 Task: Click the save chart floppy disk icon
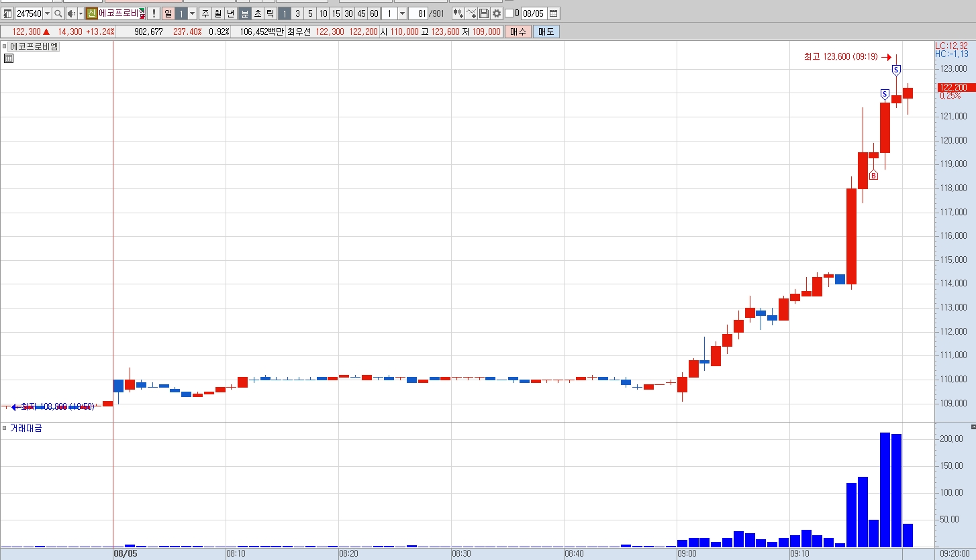pos(484,13)
